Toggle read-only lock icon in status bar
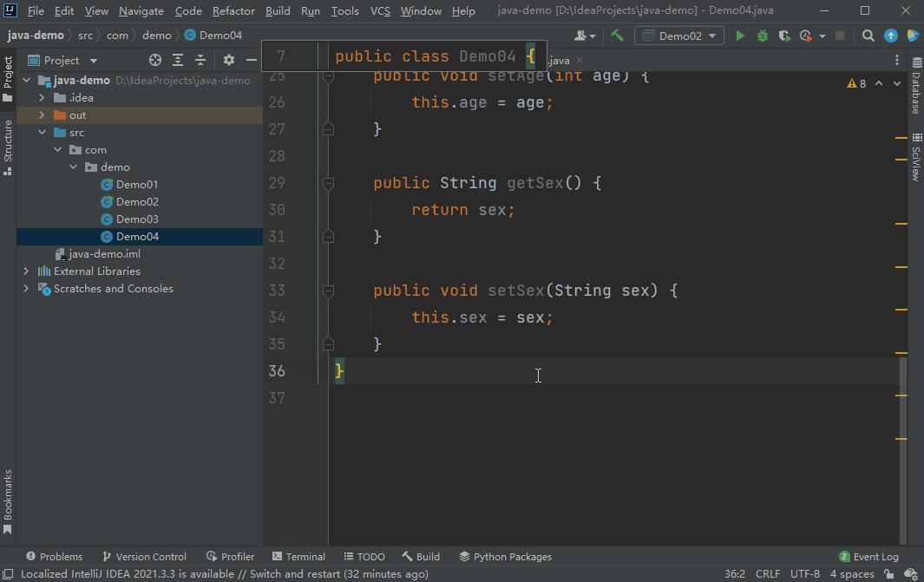The image size is (924, 582). [888, 573]
